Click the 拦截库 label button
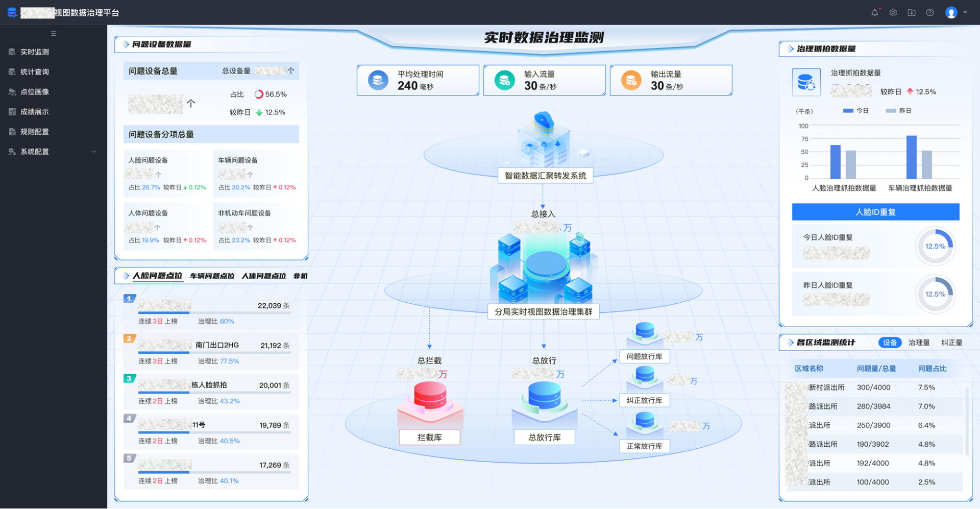980x509 pixels. coord(430,438)
